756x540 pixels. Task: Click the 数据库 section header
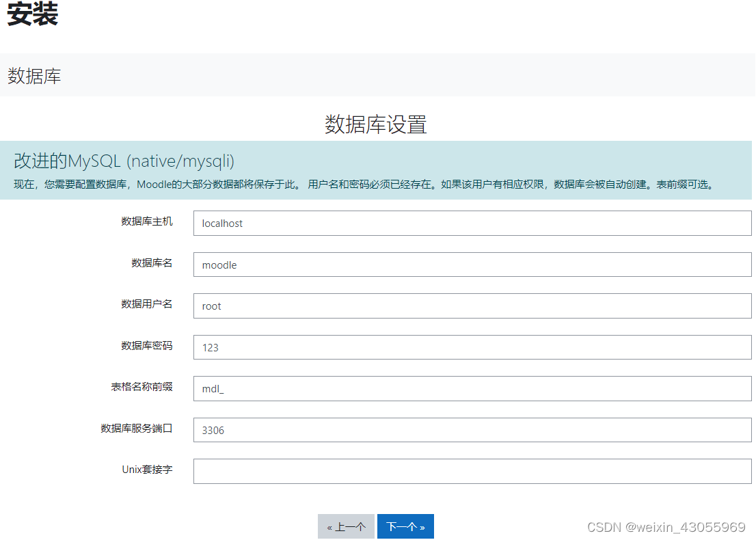[x=34, y=76]
